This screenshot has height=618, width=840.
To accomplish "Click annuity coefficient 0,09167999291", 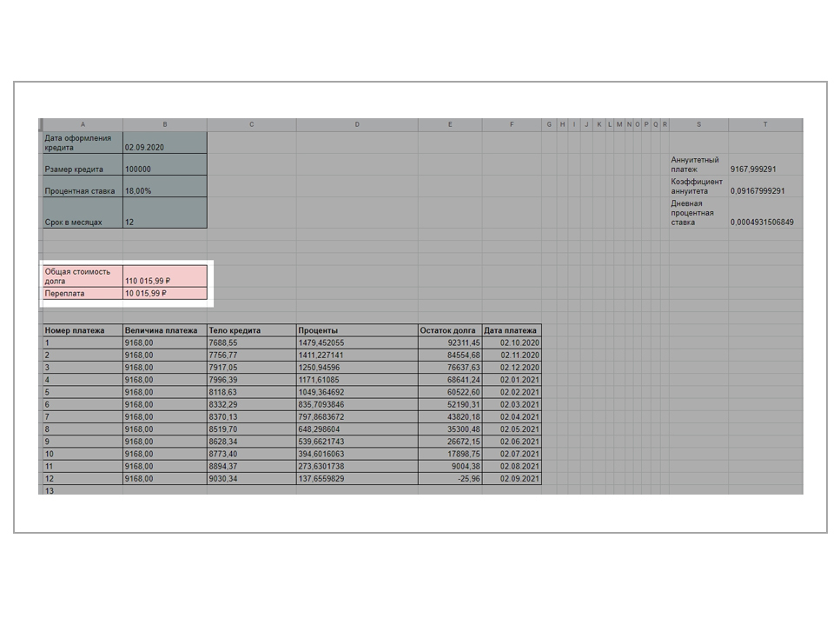I will pyautogui.click(x=765, y=186).
